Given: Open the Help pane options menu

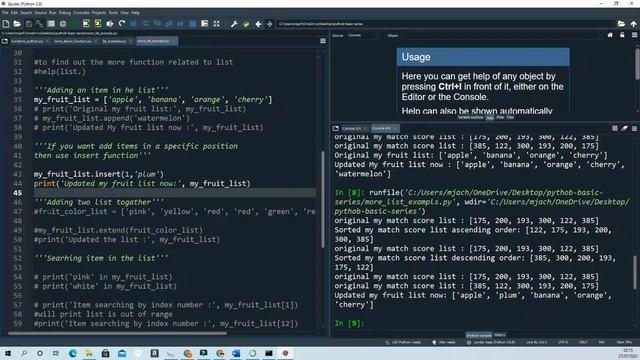Looking at the screenshot, I should (x=634, y=36).
